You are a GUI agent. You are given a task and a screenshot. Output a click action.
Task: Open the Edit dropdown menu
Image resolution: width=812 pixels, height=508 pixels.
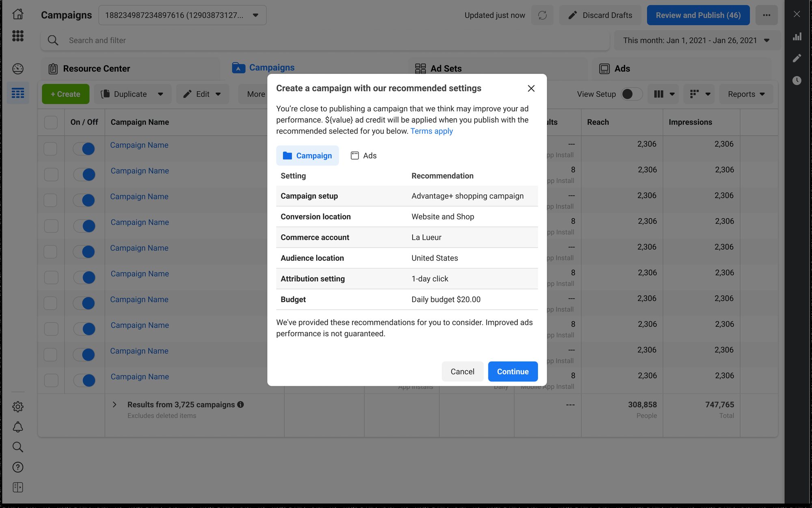coord(202,94)
